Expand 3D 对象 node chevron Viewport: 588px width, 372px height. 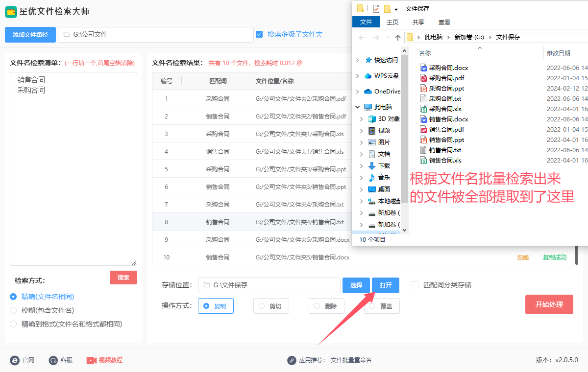pyautogui.click(x=362, y=119)
